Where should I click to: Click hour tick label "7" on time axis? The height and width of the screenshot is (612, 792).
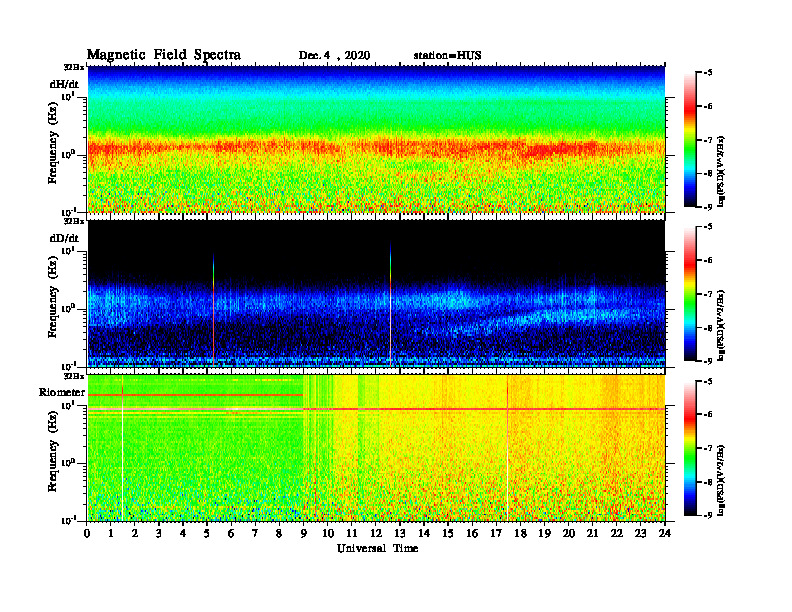tap(256, 534)
